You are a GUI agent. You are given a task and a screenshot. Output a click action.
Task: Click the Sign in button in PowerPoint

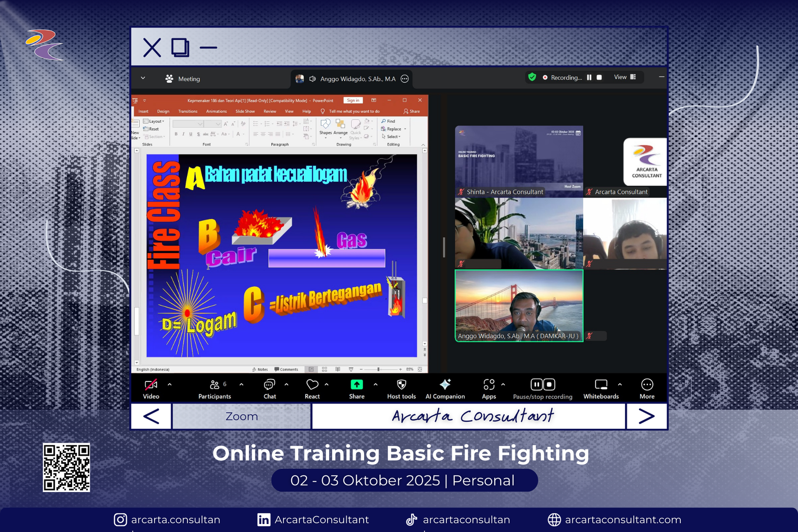353,100
